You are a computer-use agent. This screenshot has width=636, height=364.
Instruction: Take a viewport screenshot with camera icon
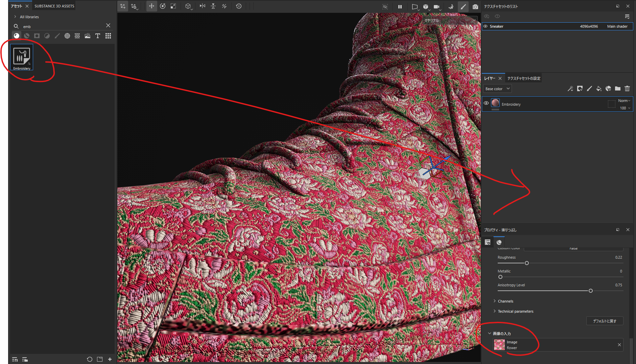pyautogui.click(x=475, y=6)
